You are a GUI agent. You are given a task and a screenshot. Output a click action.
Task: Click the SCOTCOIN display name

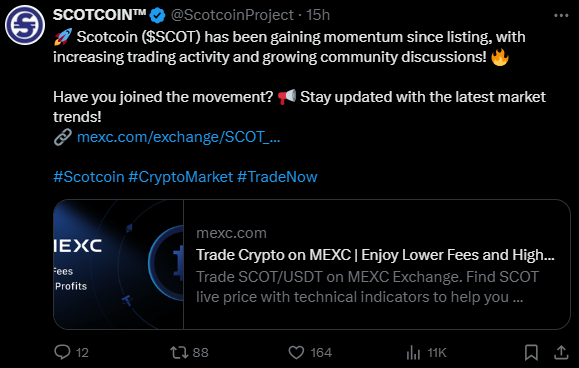pyautogui.click(x=100, y=15)
